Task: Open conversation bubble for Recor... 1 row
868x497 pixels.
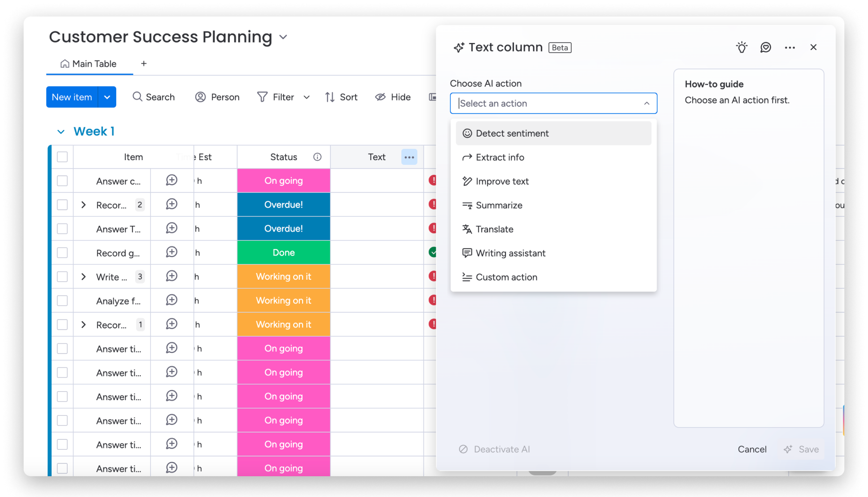Action: (172, 325)
